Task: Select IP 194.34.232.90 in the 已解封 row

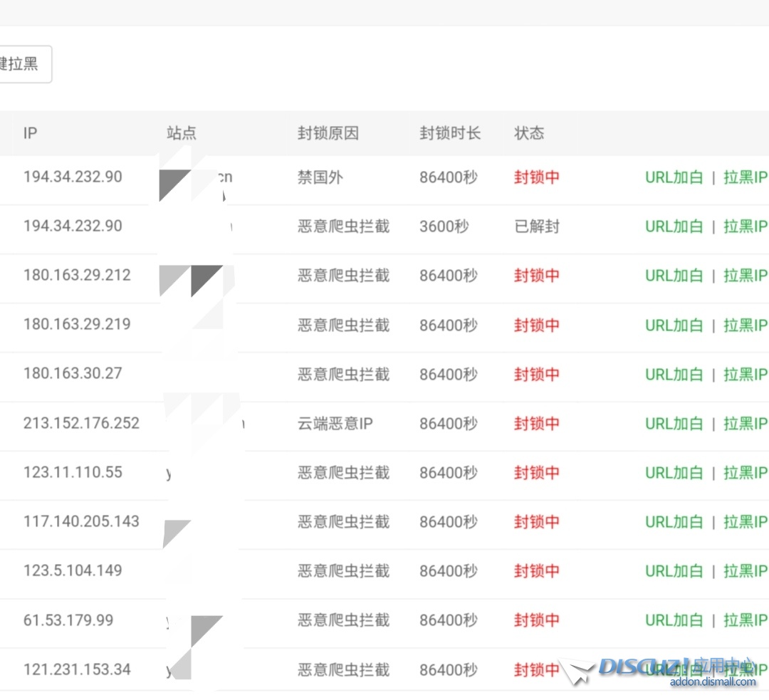Action: pyautogui.click(x=73, y=226)
